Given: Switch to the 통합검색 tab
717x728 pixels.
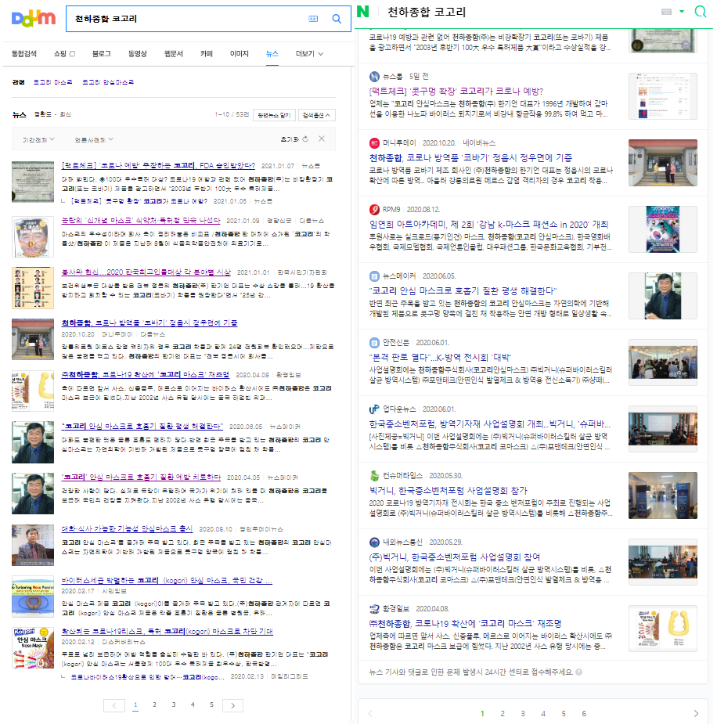Looking at the screenshot, I should tap(24, 54).
